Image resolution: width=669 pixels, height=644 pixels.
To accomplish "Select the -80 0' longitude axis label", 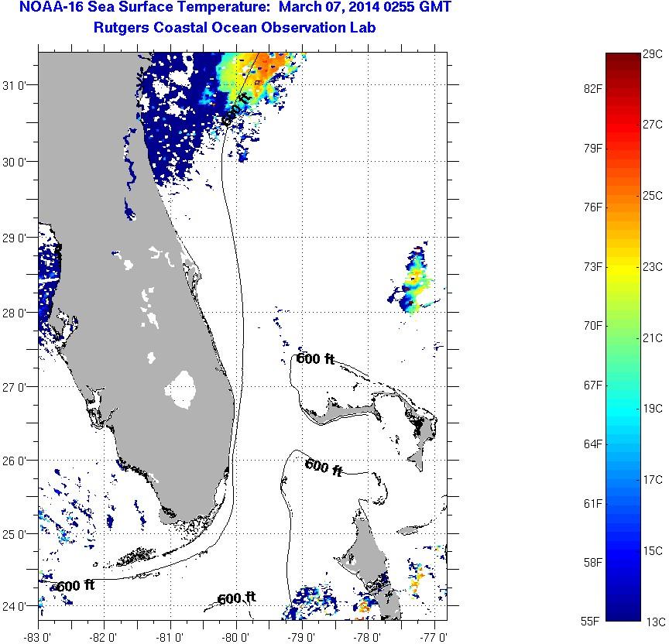I will pyautogui.click(x=236, y=635).
